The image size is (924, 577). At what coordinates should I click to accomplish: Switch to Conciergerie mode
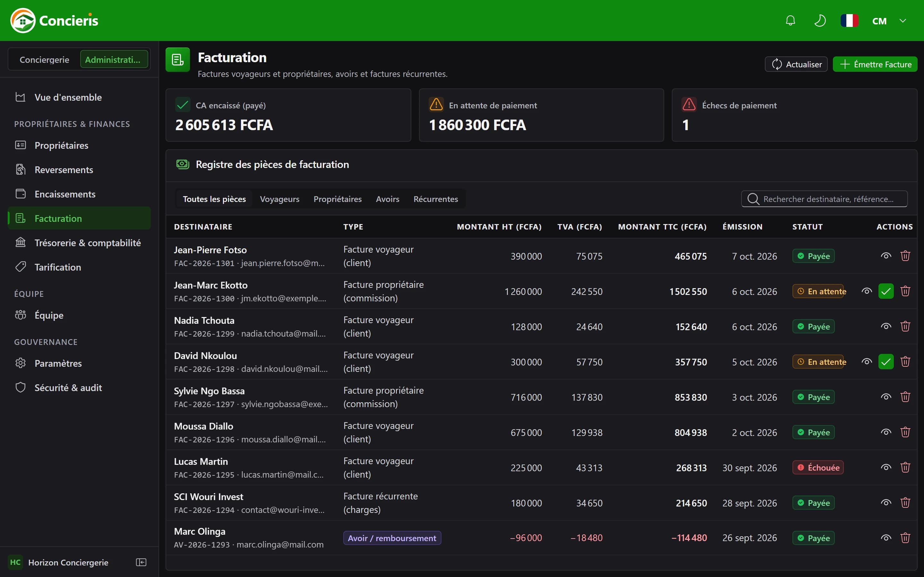pos(44,60)
